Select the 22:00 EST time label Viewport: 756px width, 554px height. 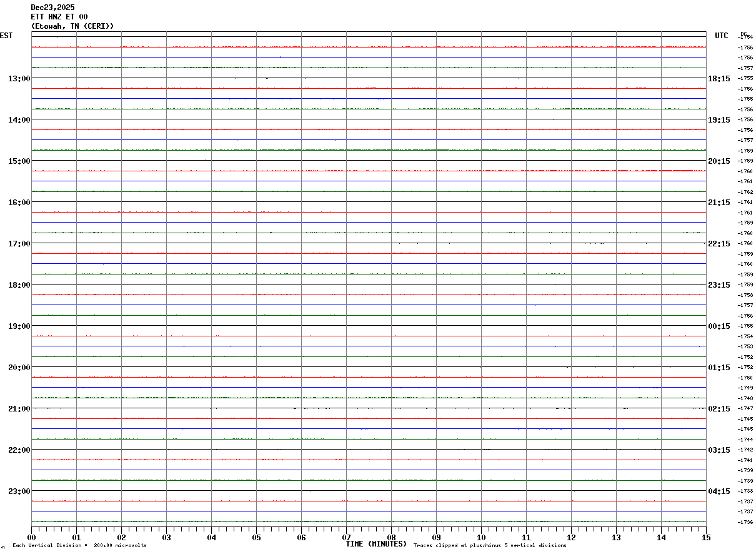tap(19, 450)
